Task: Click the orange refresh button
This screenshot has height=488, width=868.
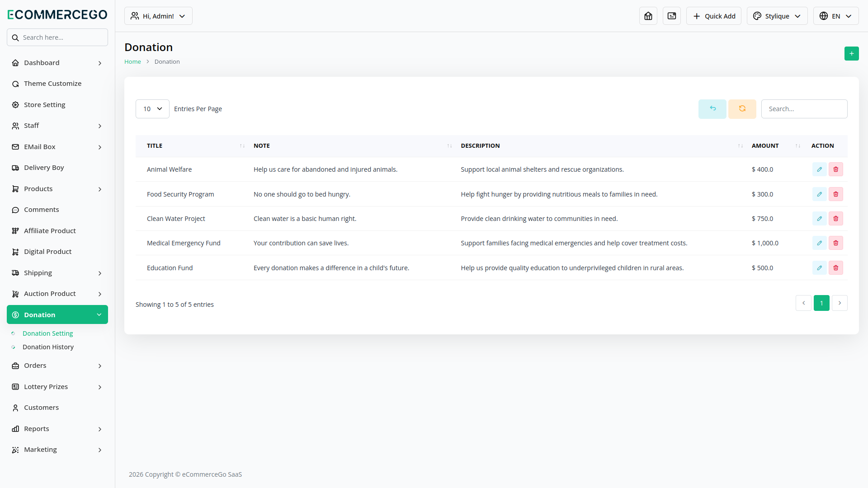Action: coord(742,109)
